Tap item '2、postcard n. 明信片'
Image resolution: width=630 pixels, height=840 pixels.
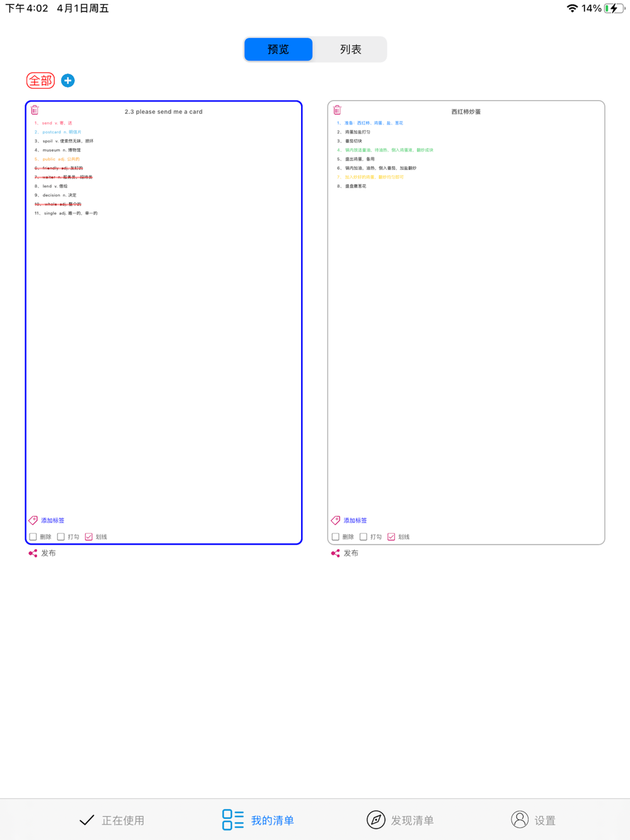point(58,132)
